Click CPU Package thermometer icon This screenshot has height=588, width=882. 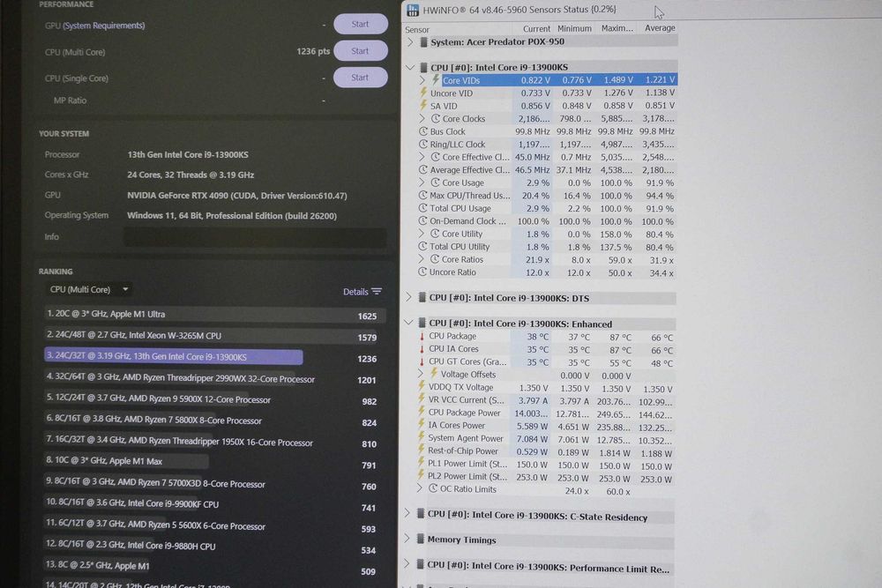tap(422, 336)
